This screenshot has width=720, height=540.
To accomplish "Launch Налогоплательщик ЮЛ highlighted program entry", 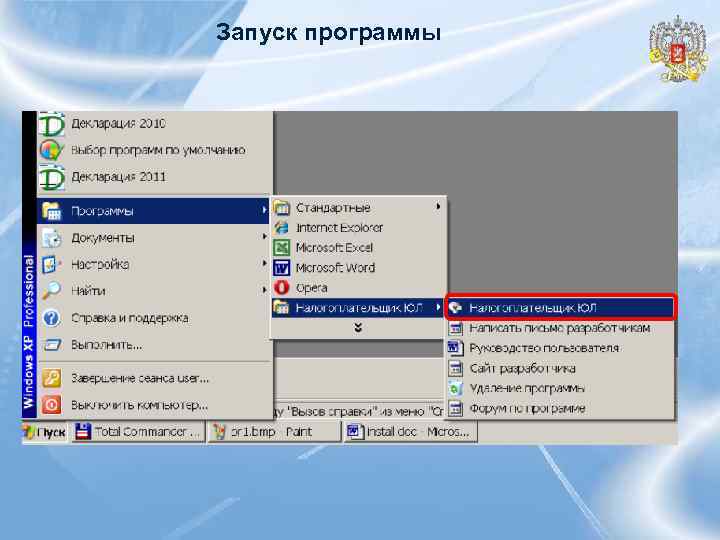I will 560,308.
